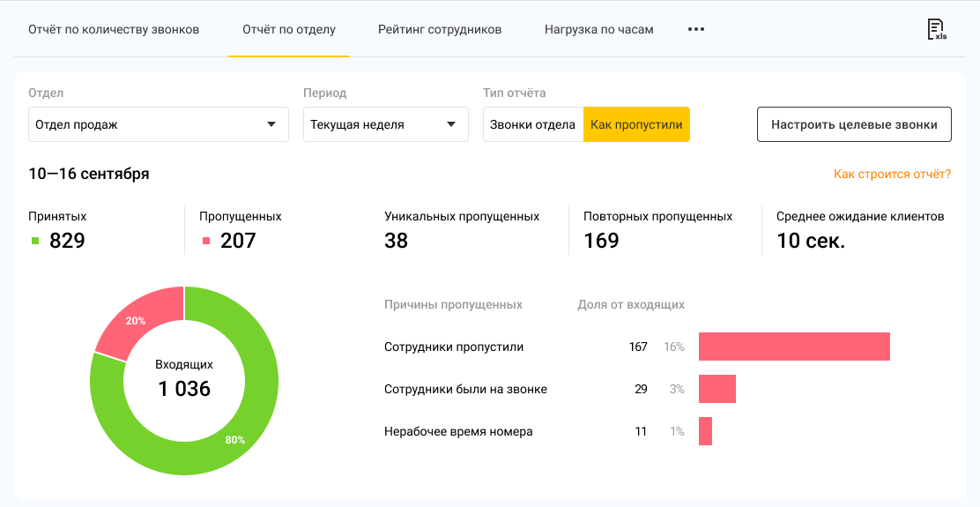Export report via the XLS icon
This screenshot has width=980, height=507.
pos(936,30)
